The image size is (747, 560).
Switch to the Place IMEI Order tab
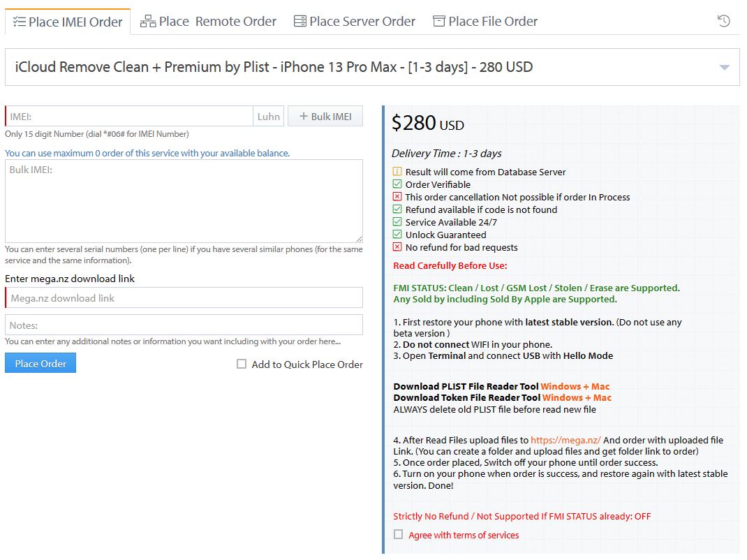(x=68, y=22)
